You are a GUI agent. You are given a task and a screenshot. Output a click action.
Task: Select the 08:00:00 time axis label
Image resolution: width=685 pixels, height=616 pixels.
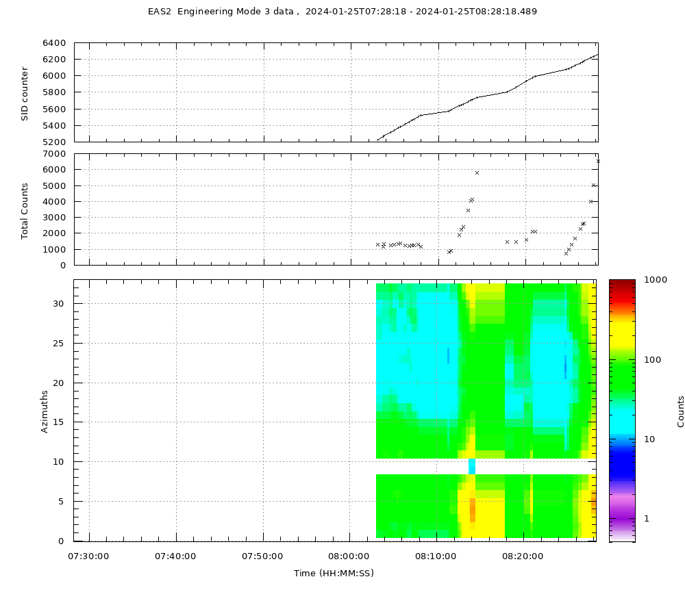click(349, 556)
